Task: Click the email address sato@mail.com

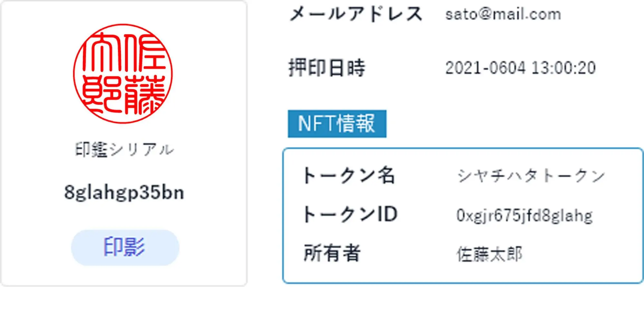Action: click(503, 14)
